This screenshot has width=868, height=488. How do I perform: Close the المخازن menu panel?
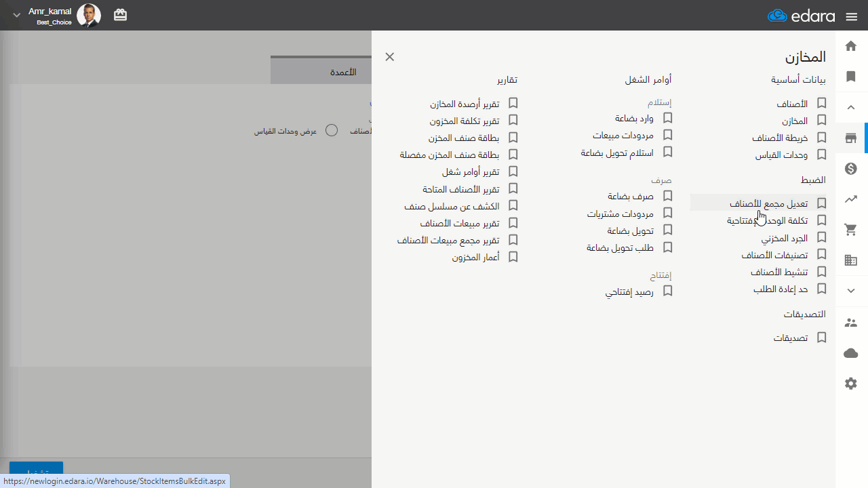[x=390, y=57]
